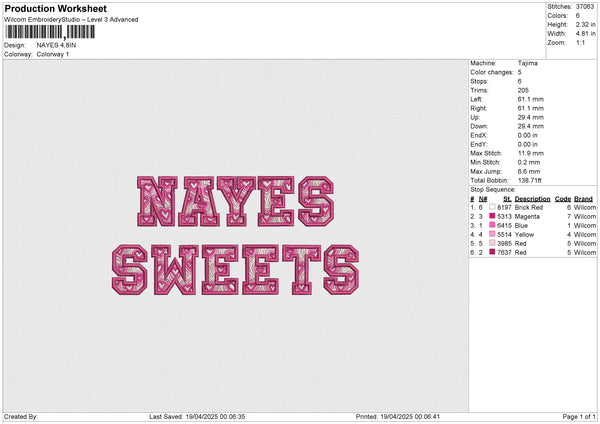This screenshot has width=600, height=424.
Task: Pick the Blue 6415 thread color swatch
Action: pyautogui.click(x=492, y=225)
